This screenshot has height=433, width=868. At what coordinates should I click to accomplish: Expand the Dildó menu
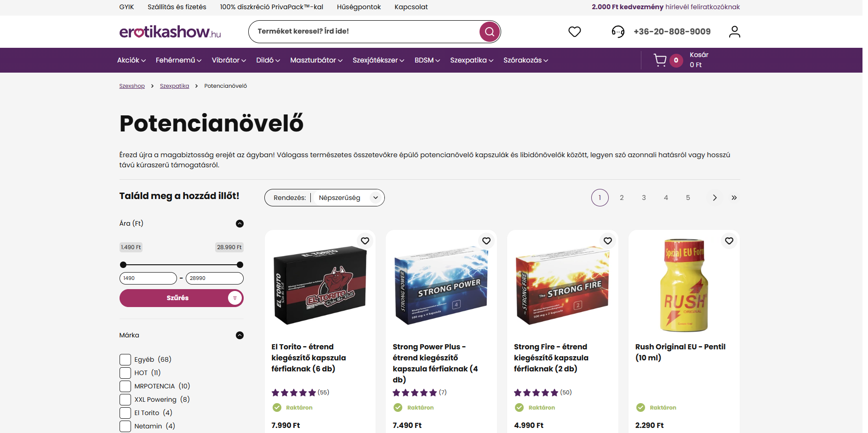268,60
